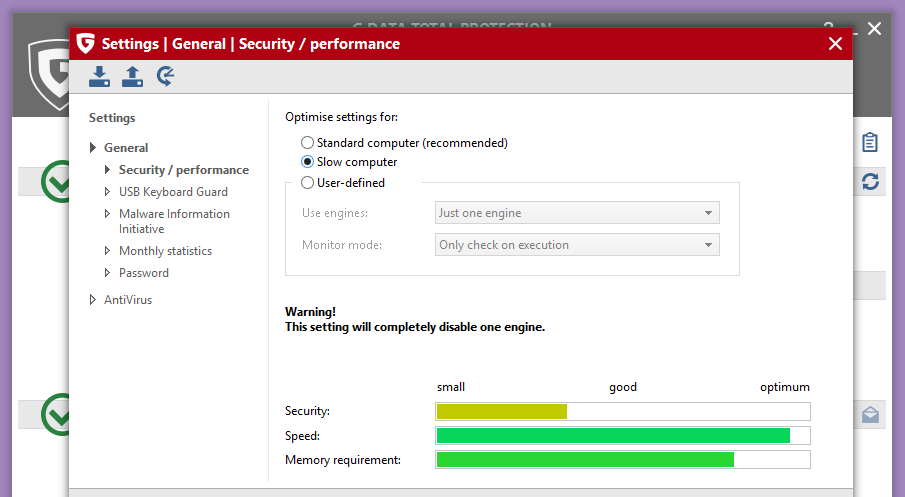Viewport: 905px width, 497px height.
Task: Open the Monitor mode dropdown
Action: pyautogui.click(x=577, y=245)
